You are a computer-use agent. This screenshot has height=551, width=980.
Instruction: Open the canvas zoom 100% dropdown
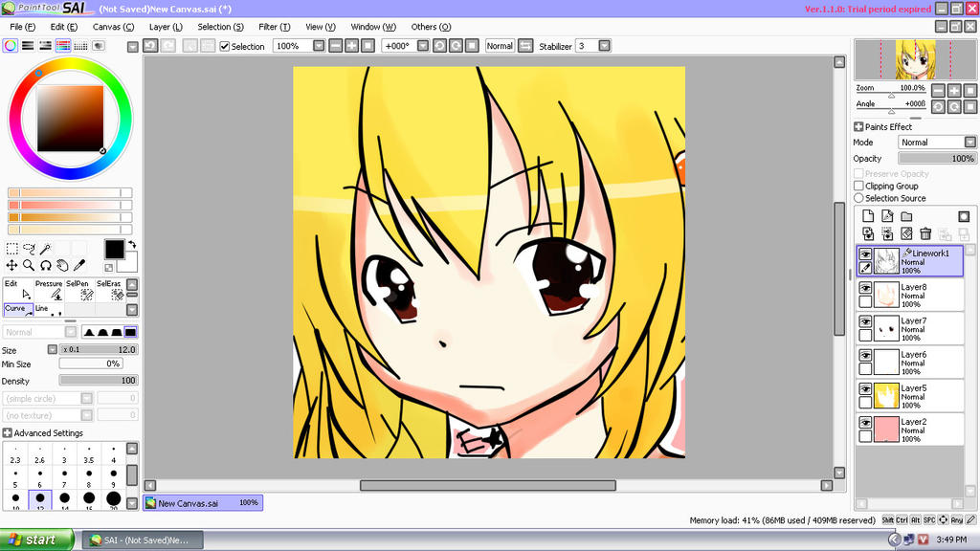pyautogui.click(x=319, y=46)
